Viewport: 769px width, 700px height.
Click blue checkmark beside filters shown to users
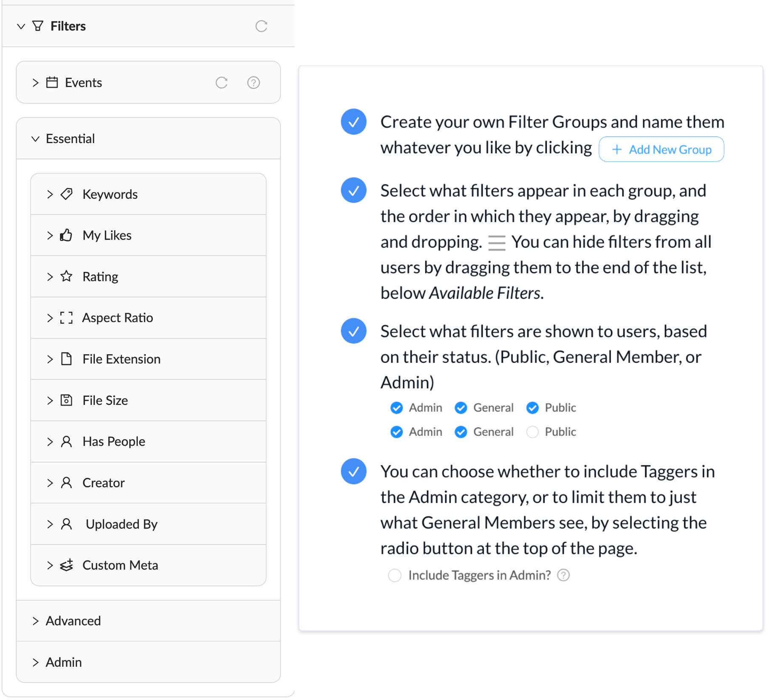point(353,331)
